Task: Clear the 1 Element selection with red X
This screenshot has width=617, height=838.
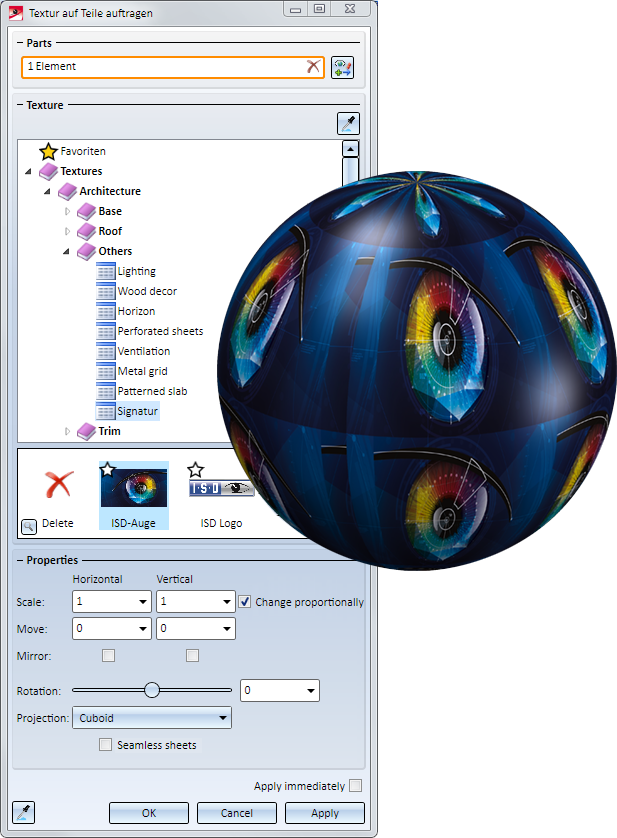Action: (313, 66)
